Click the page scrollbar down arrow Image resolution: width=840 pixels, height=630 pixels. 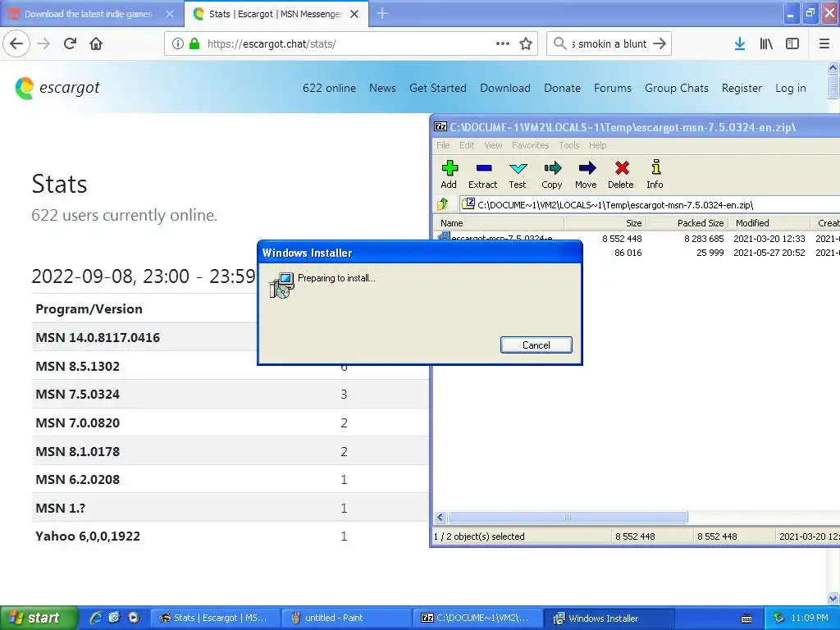click(x=833, y=598)
